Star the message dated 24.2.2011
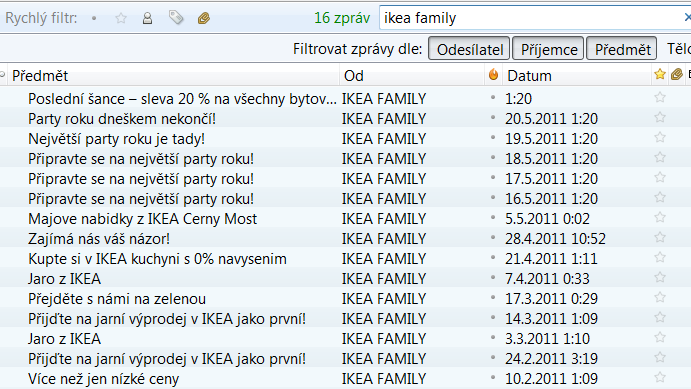 pos(660,357)
